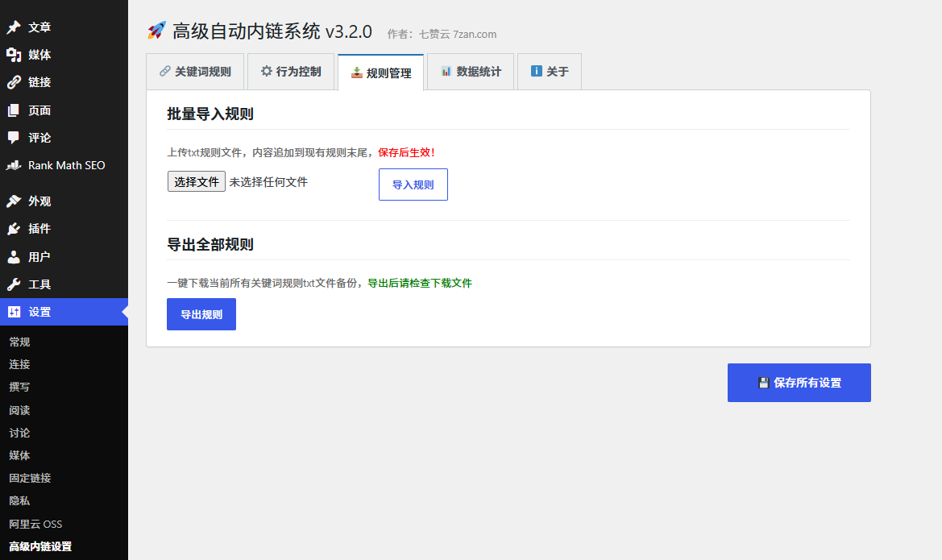Click the Rank Math SEO chart icon
This screenshot has width=942, height=560.
tap(14, 165)
